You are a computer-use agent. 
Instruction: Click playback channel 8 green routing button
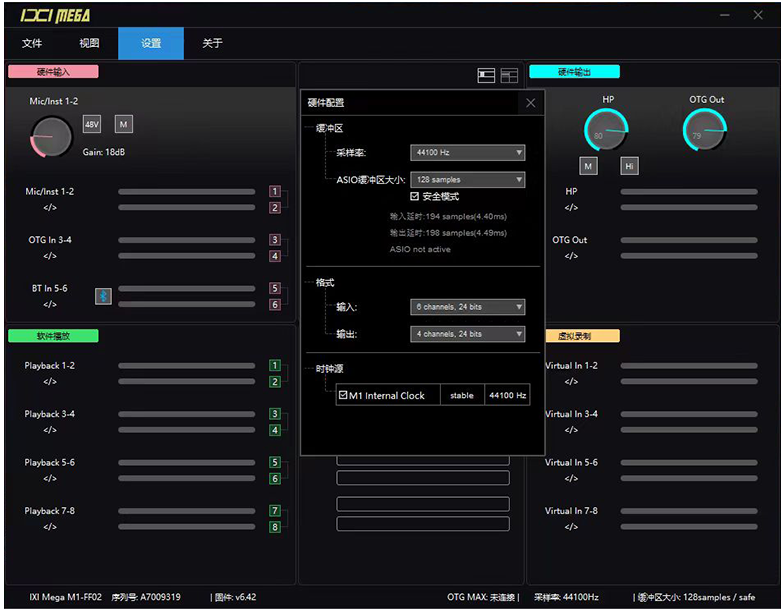point(275,527)
